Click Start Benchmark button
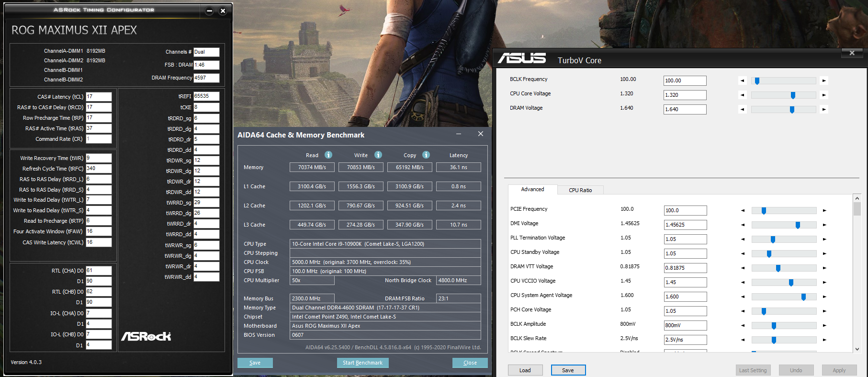868x377 pixels. 362,363
